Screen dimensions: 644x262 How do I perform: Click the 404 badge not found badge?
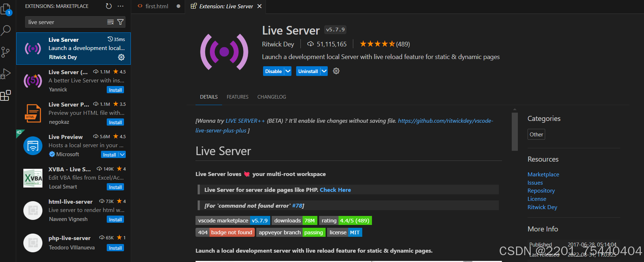pyautogui.click(x=225, y=232)
